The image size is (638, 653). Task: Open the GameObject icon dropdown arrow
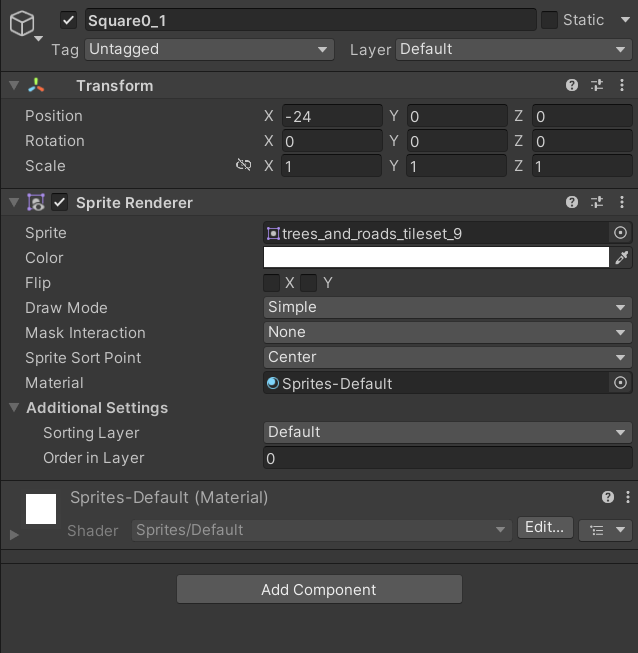38,38
